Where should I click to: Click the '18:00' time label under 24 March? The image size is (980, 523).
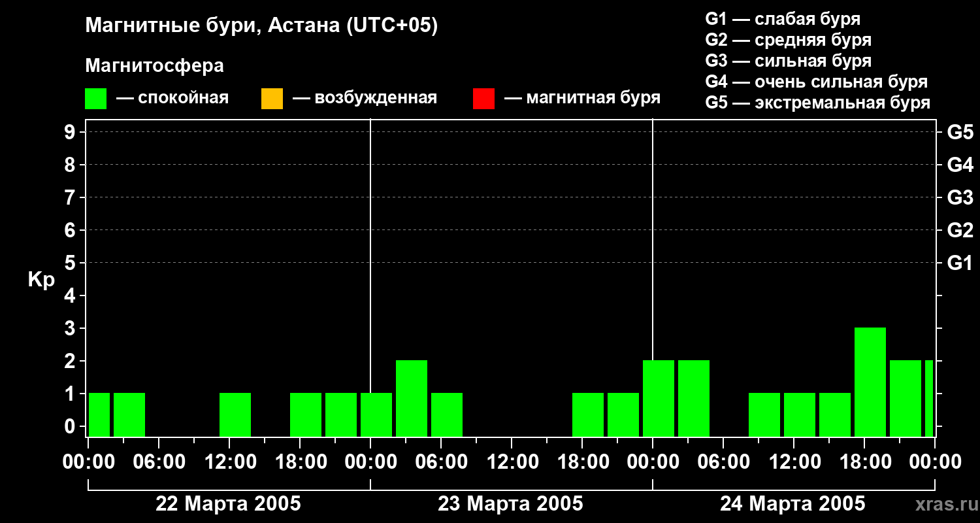864,462
